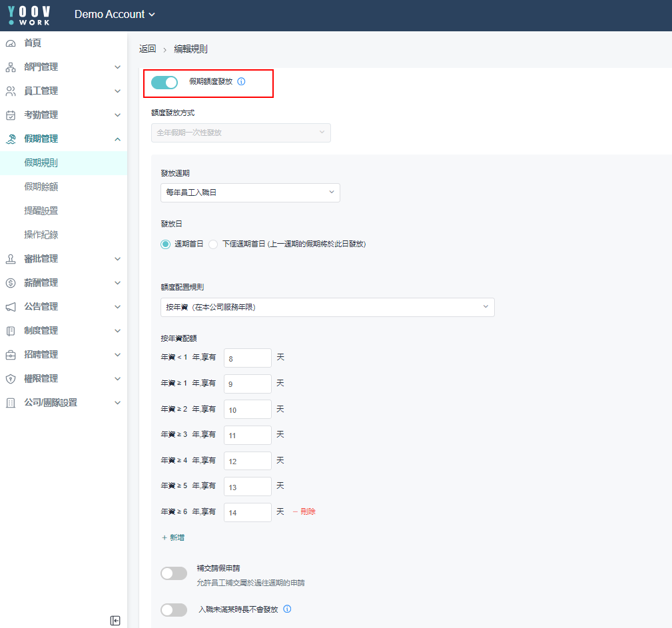The height and width of the screenshot is (628, 672).
Task: Open the 額度配置規則 dropdown
Action: click(327, 307)
